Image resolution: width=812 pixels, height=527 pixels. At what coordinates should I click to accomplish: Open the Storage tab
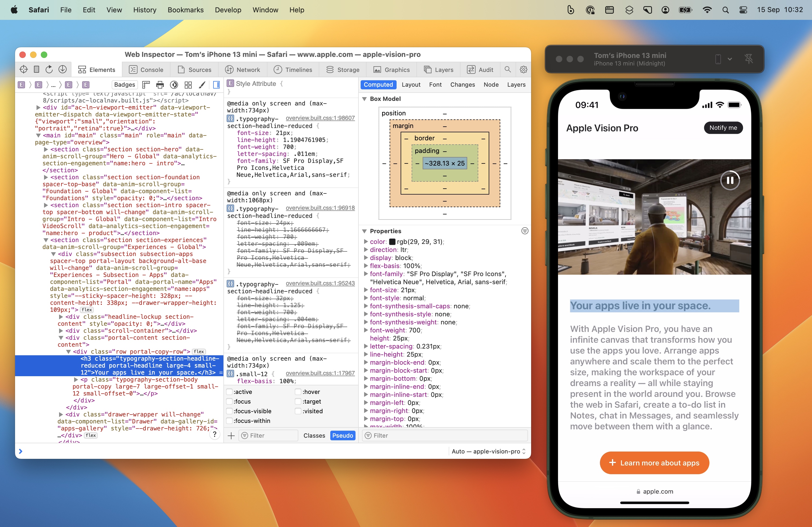[x=343, y=69]
